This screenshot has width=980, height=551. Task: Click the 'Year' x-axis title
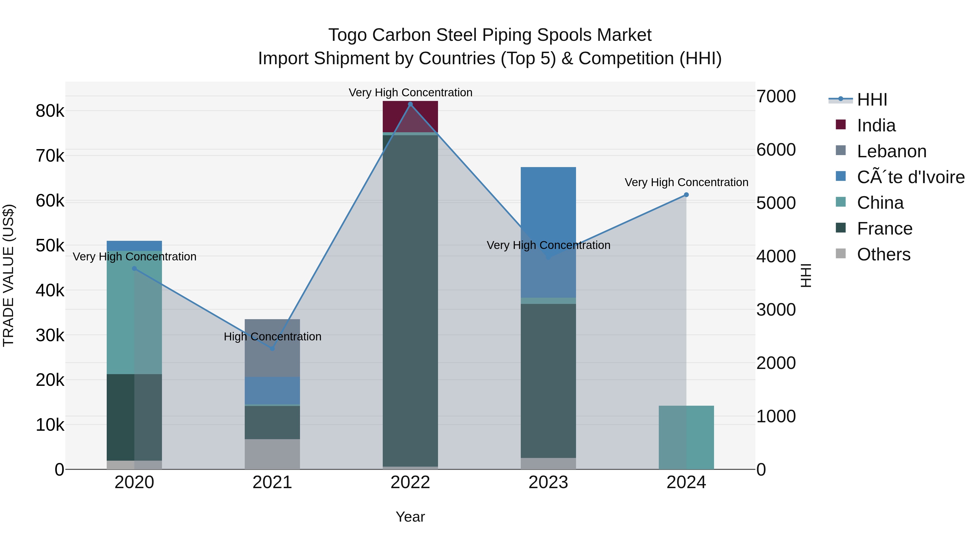point(410,517)
